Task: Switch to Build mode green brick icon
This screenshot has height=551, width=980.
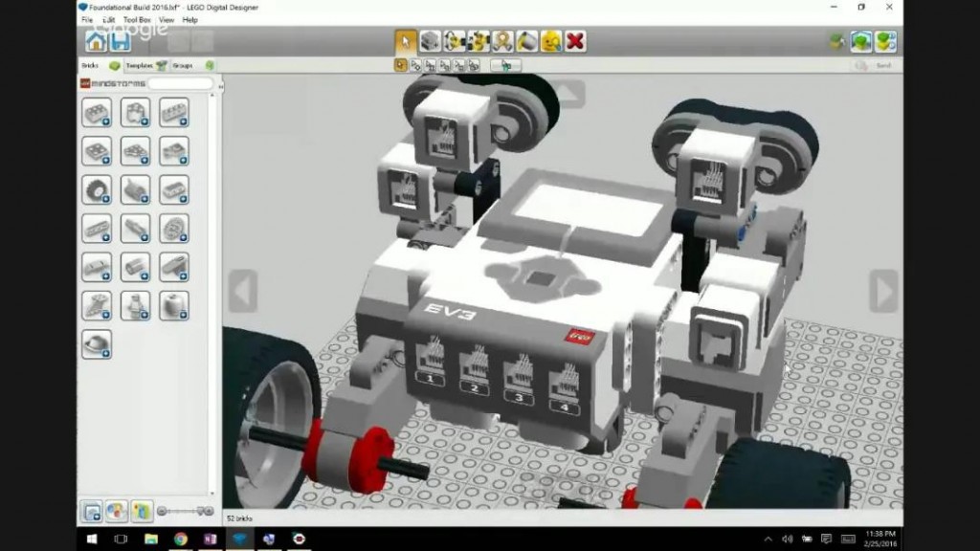Action: point(861,42)
